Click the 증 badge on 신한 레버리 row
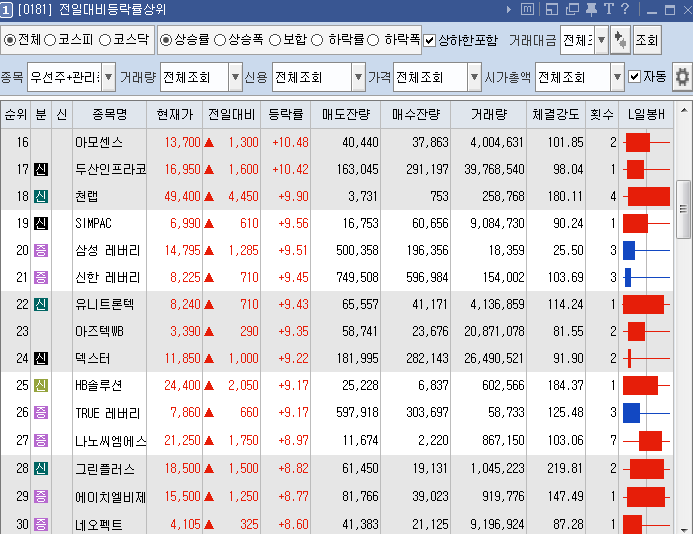 pos(41,278)
